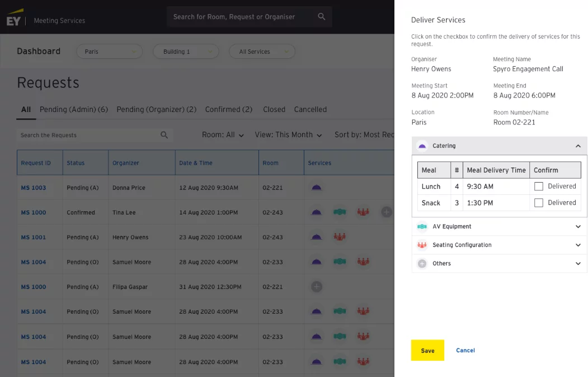Click the purple Catering icon in side panel
The width and height of the screenshot is (588, 377).
pyautogui.click(x=422, y=146)
